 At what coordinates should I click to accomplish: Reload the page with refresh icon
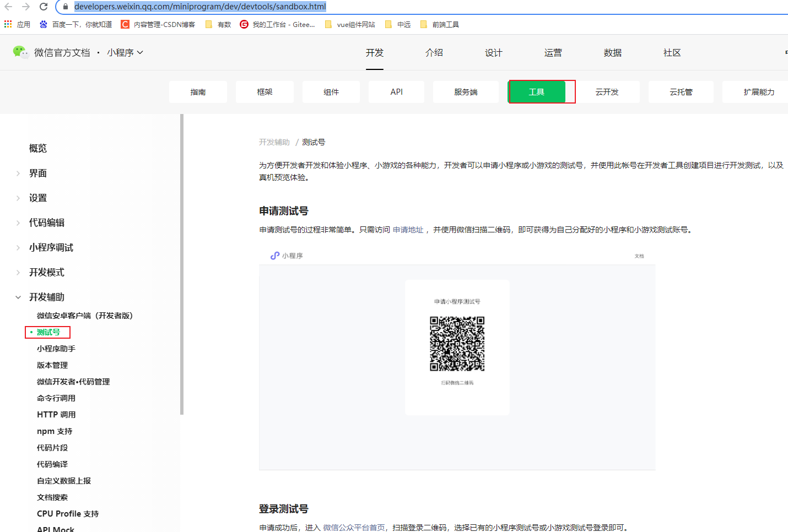(x=44, y=7)
